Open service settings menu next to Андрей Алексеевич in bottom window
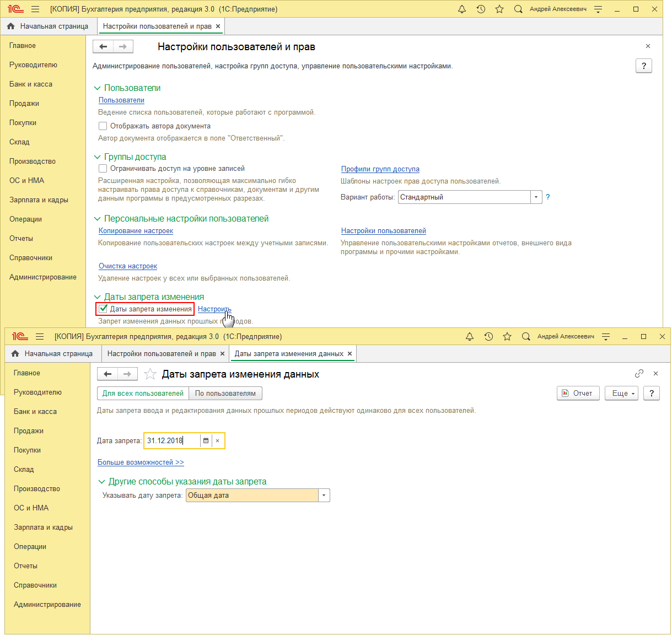This screenshot has height=635, width=672. pyautogui.click(x=606, y=337)
